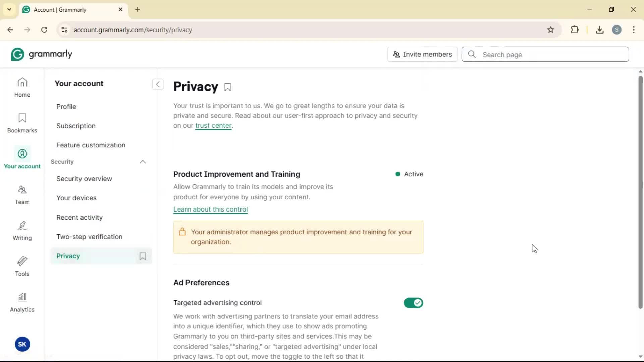Go to the Team section icon
Screen dimensions: 644x362
(22, 195)
